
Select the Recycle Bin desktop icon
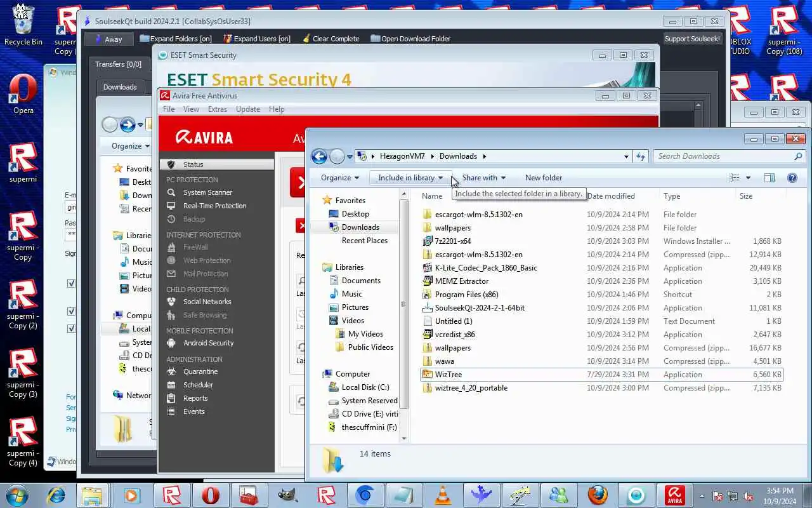[23, 25]
